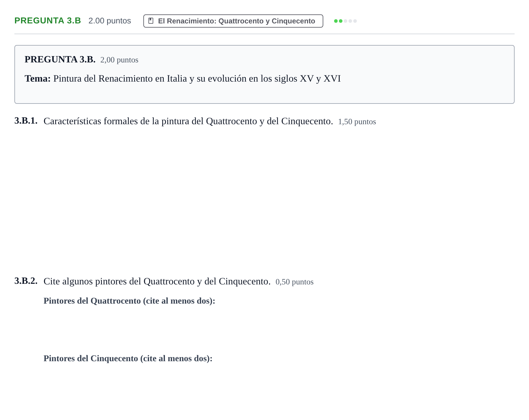Click the green 'PREGUNTA 3.B' header title
The height and width of the screenshot is (420, 529).
pos(48,21)
